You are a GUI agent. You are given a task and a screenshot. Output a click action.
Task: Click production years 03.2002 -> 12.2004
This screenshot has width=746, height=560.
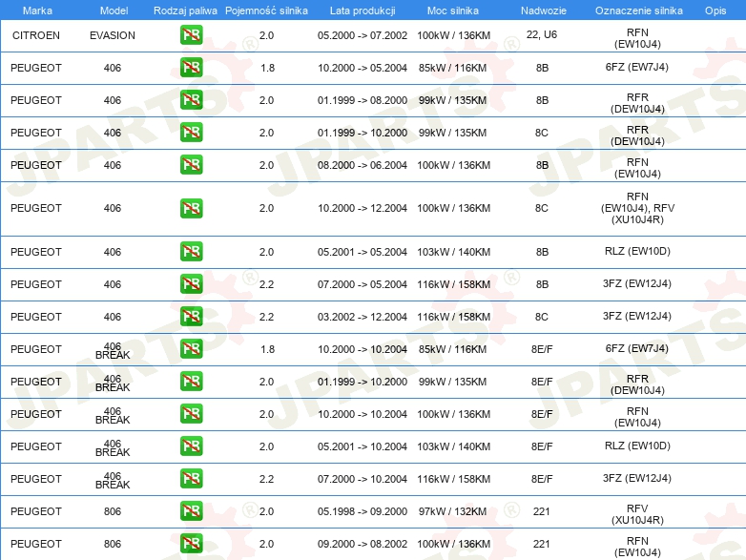(363, 317)
